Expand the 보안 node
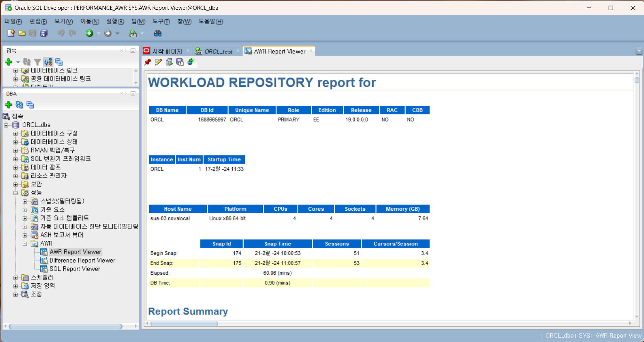 15,184
